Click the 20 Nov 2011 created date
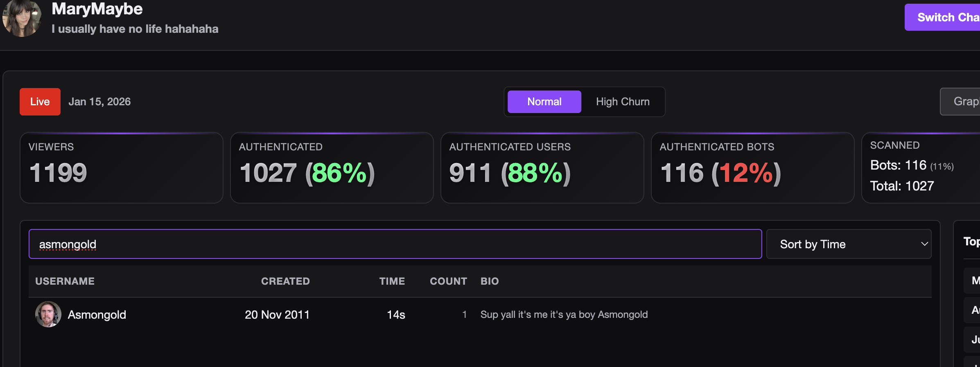This screenshot has height=367, width=980. [x=277, y=315]
